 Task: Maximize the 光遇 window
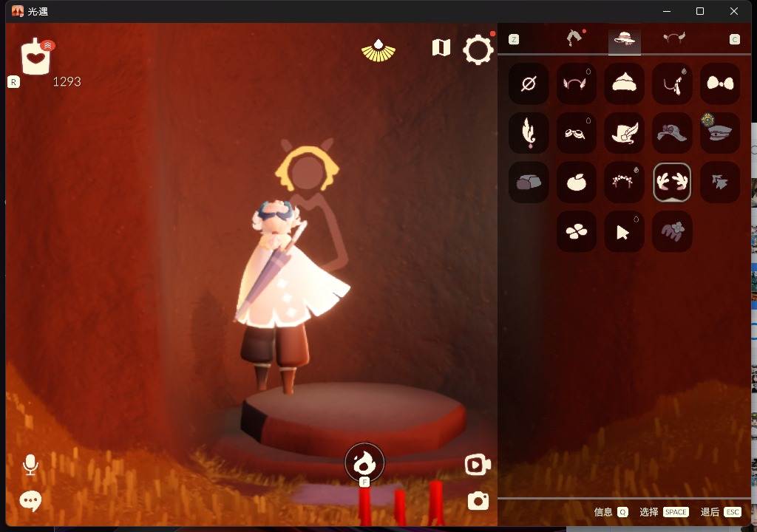pyautogui.click(x=699, y=11)
